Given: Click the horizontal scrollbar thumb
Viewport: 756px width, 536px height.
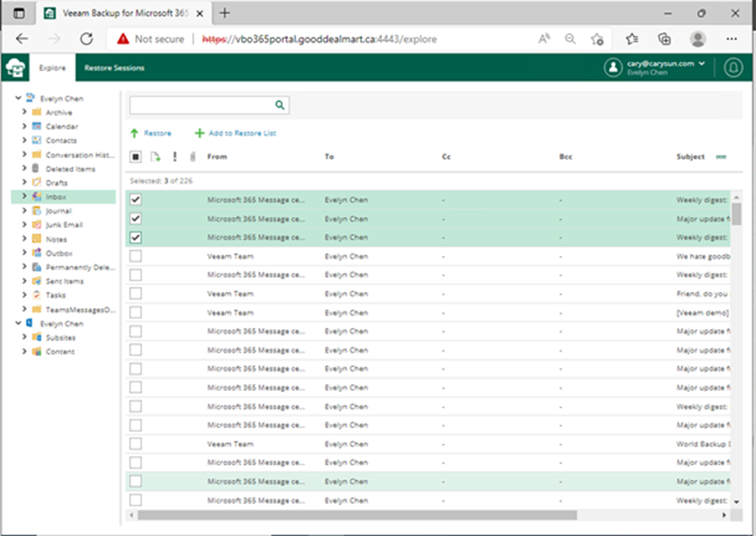Looking at the screenshot, I should (358, 515).
